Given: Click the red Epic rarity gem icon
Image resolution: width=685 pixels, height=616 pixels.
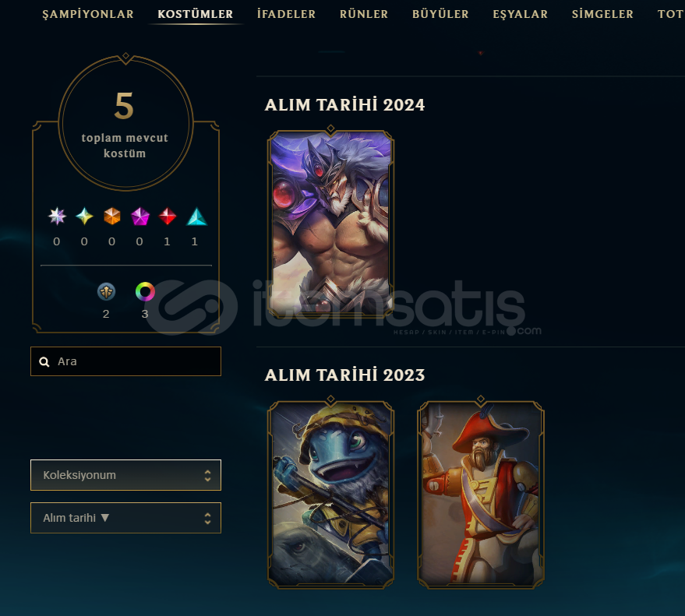Looking at the screenshot, I should click(168, 216).
